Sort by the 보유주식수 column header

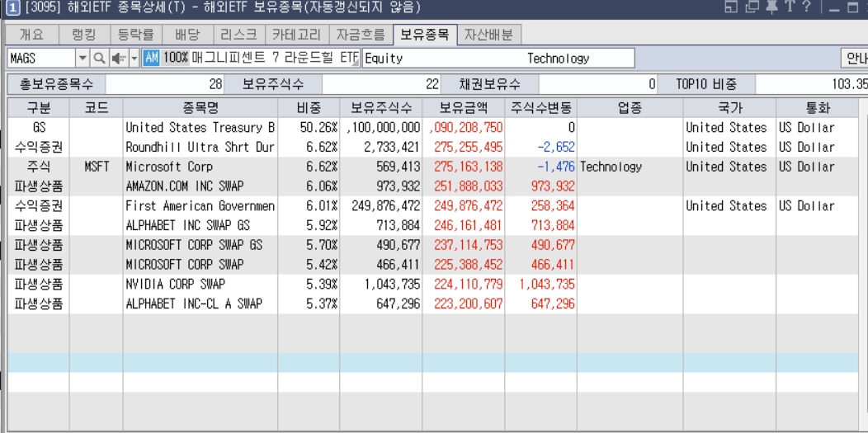[381, 108]
